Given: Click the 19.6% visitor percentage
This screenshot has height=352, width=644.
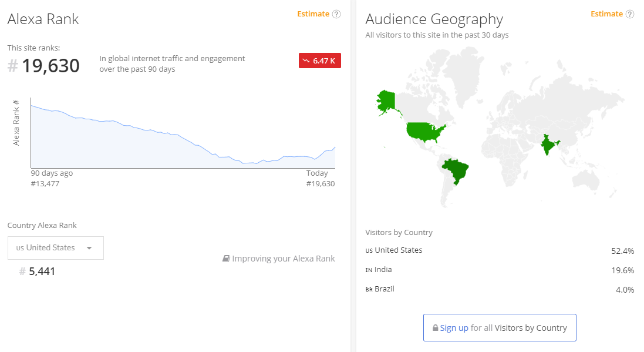Looking at the screenshot, I should pos(623,270).
